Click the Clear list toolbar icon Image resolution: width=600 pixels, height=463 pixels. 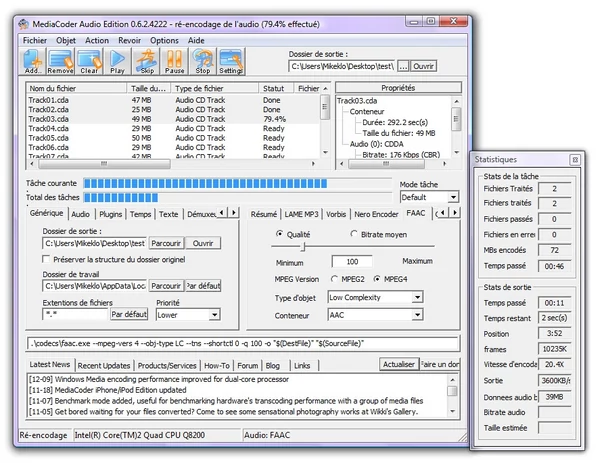pos(89,61)
